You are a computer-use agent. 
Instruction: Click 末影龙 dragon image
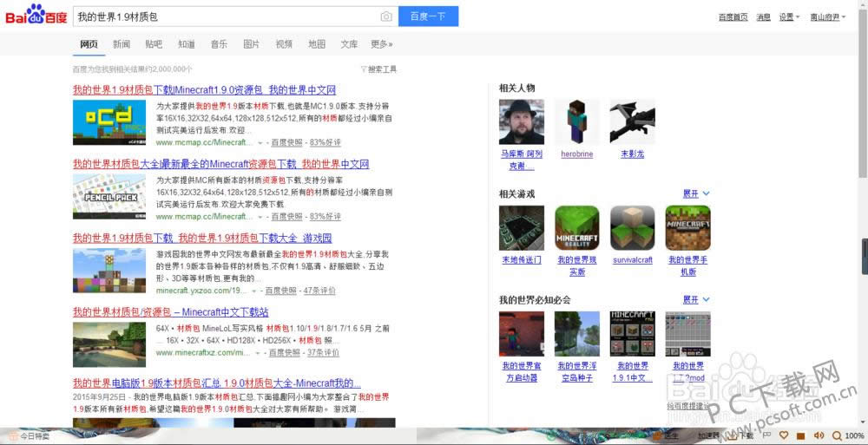pyautogui.click(x=632, y=121)
